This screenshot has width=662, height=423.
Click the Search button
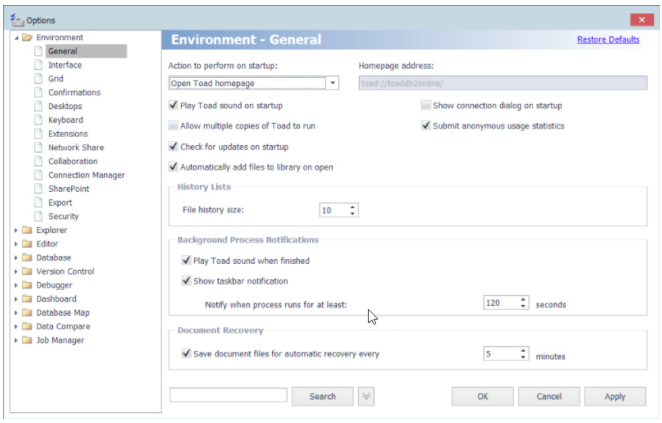click(x=323, y=396)
